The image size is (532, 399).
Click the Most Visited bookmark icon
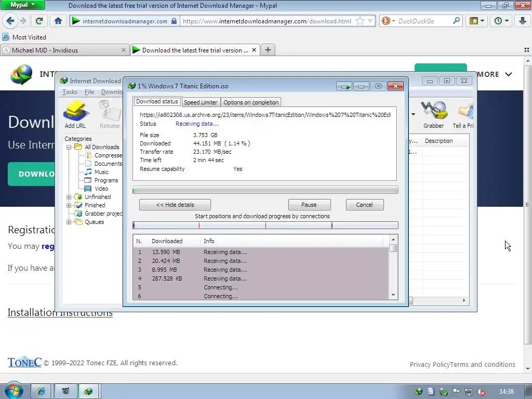coord(5,37)
